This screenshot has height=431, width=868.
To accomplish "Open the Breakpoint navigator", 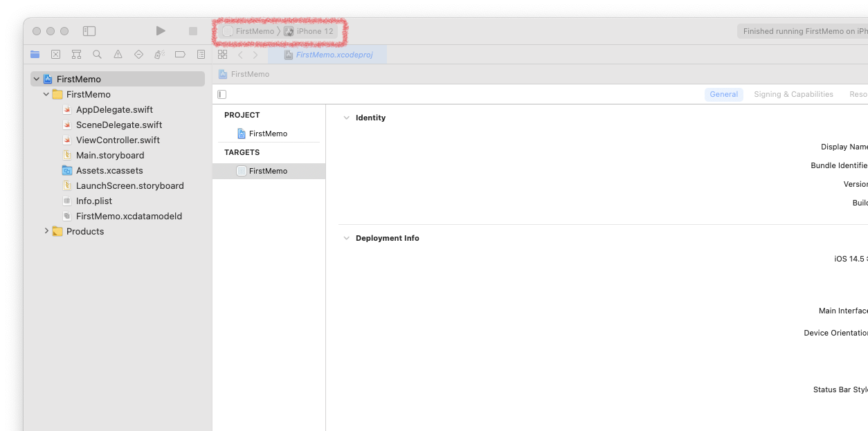I will [x=180, y=55].
